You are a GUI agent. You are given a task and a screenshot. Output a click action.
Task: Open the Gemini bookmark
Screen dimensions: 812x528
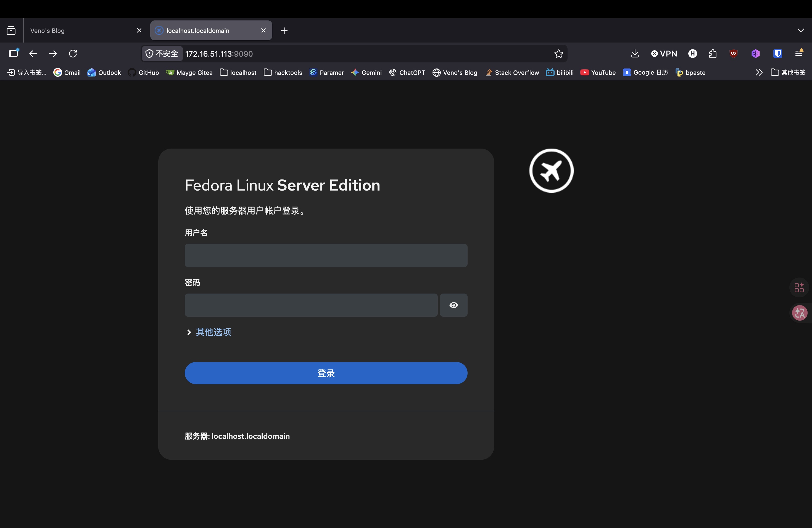[x=367, y=72]
